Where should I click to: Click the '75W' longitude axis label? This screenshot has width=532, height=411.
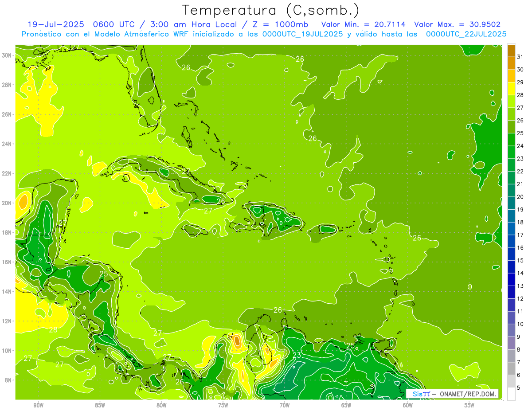coord(223,405)
